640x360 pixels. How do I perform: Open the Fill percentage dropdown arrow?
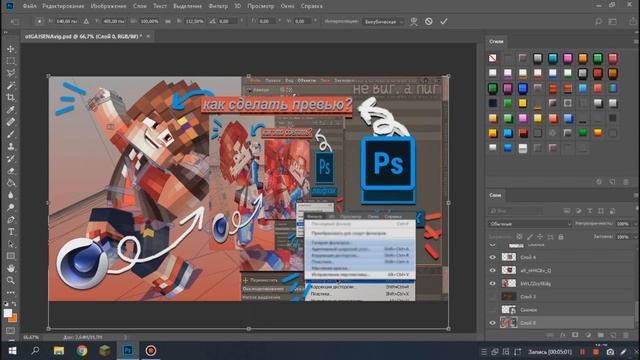pos(635,237)
